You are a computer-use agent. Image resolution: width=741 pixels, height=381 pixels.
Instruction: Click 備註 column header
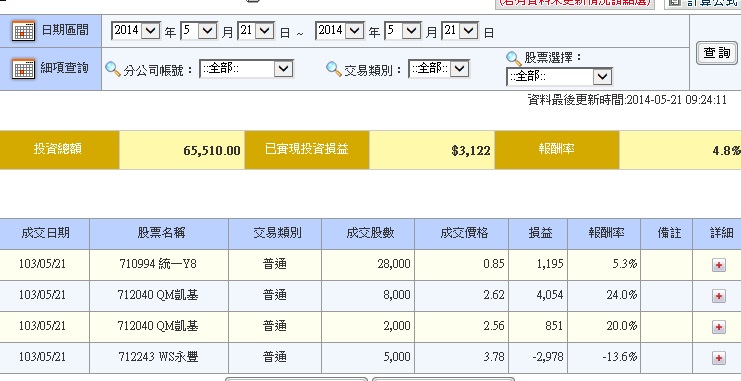point(667,234)
